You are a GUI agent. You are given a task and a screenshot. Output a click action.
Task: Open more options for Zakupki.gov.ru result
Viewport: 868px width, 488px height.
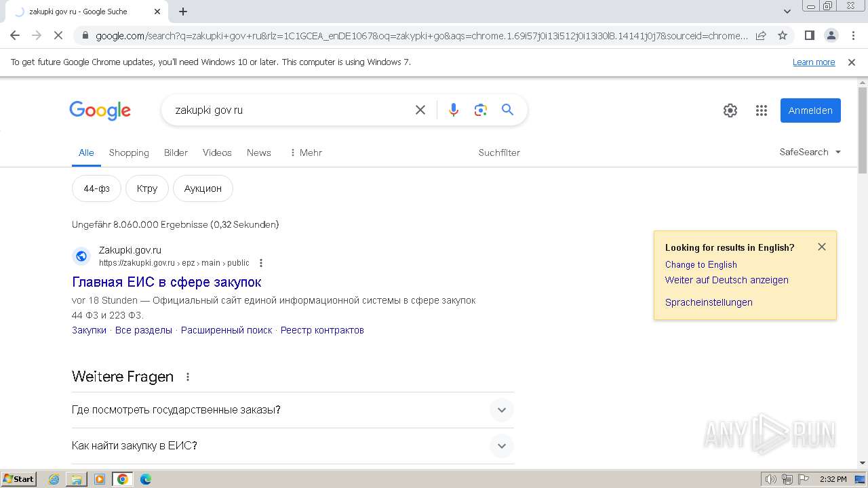[261, 263]
